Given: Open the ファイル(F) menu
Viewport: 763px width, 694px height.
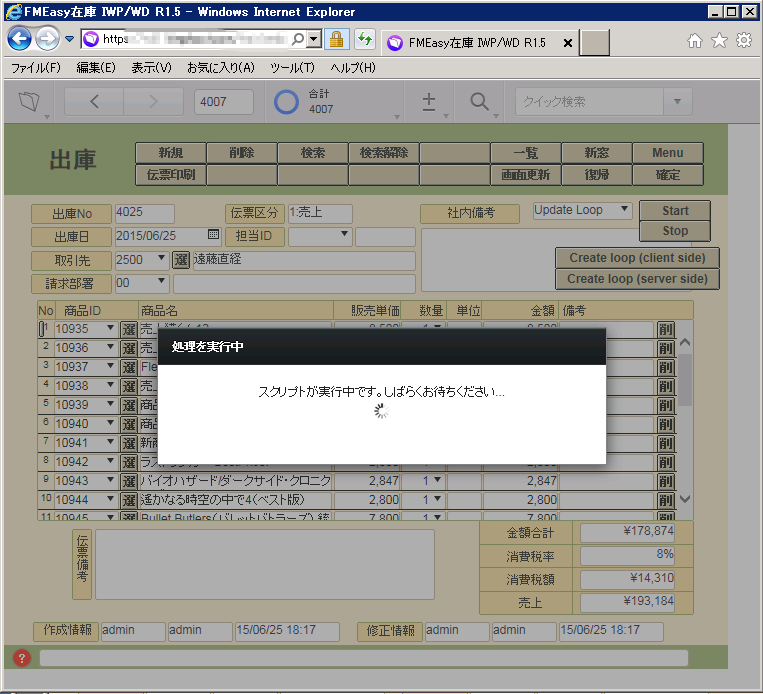Looking at the screenshot, I should coord(36,68).
